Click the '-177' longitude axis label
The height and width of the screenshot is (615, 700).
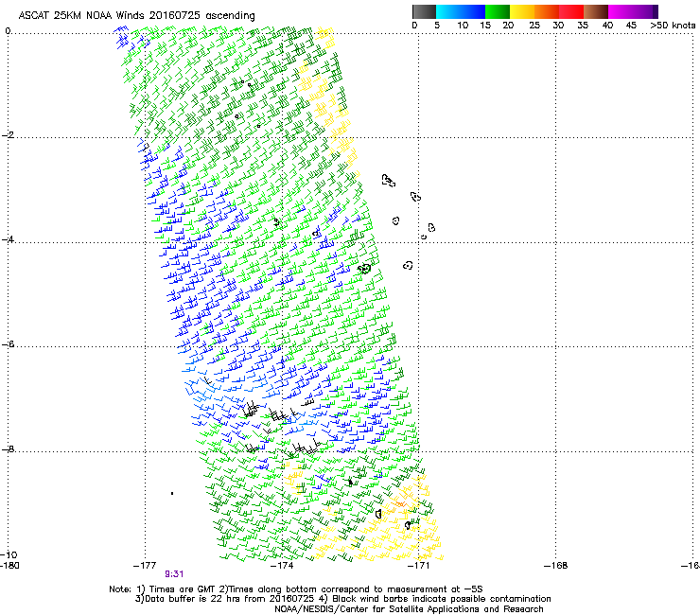[x=145, y=566]
